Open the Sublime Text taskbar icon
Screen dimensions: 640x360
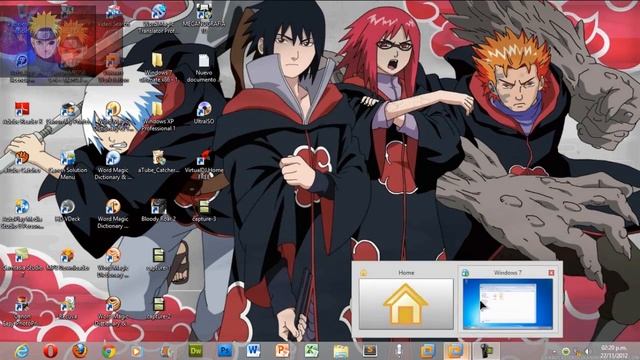click(x=370, y=351)
